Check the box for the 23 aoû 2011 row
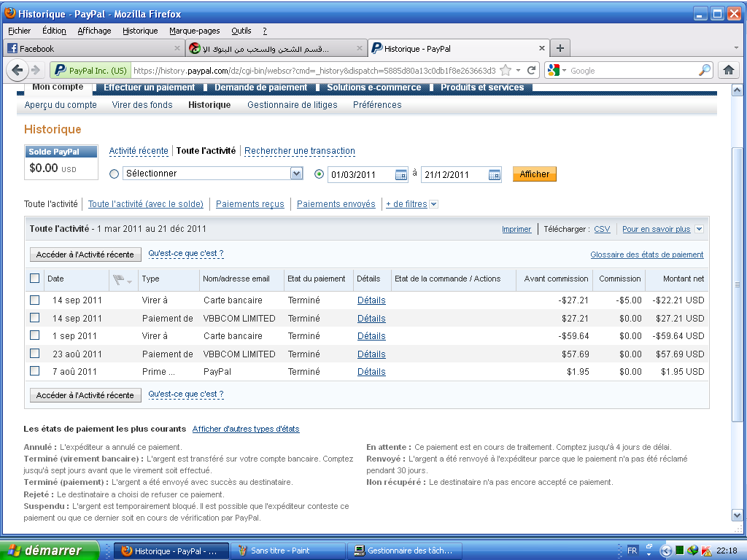Viewport: 747px width, 560px height. click(35, 354)
